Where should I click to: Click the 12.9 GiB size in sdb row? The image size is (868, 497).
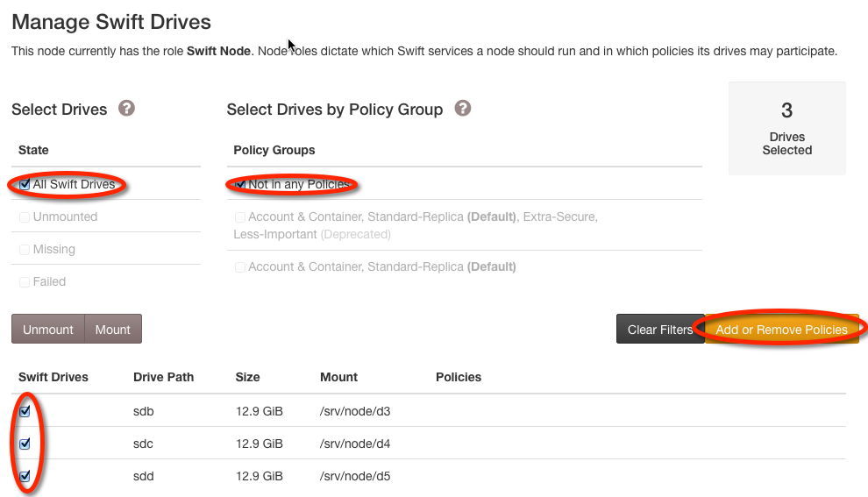(x=259, y=411)
